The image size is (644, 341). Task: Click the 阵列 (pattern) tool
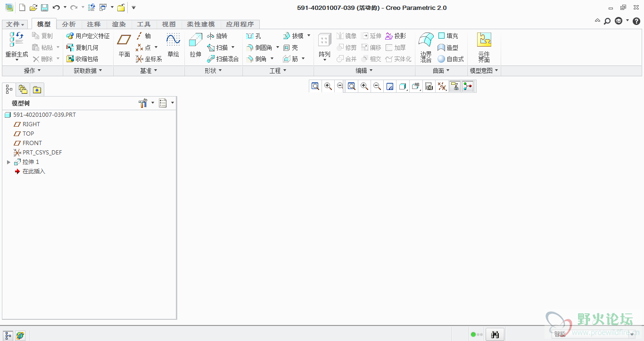pyautogui.click(x=324, y=46)
